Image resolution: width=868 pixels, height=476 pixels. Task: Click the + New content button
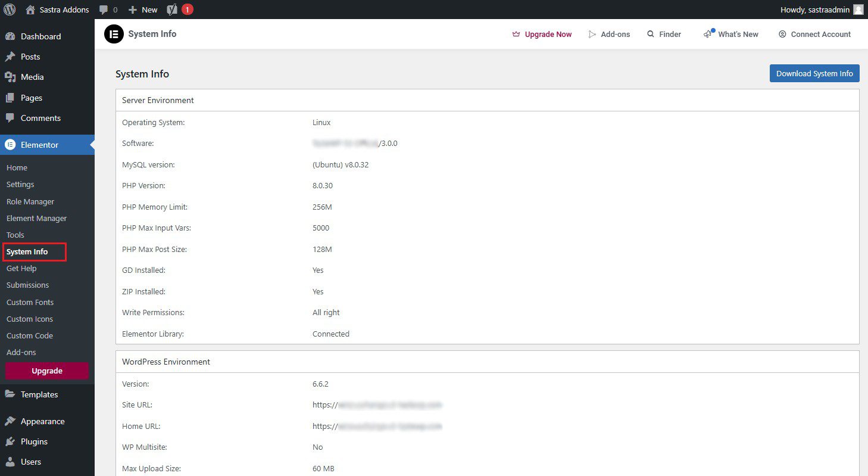click(143, 10)
